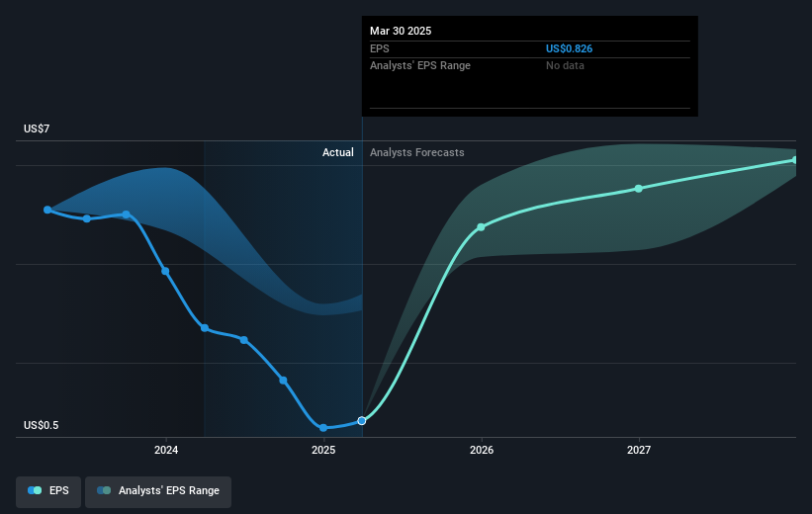Select the second EPS data point in 2023
Screen dimensions: 812x514
click(87, 218)
